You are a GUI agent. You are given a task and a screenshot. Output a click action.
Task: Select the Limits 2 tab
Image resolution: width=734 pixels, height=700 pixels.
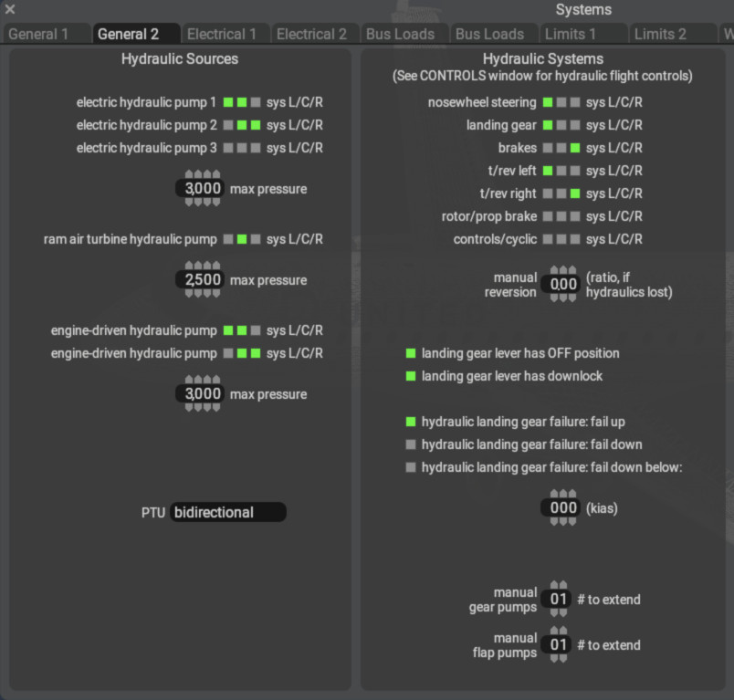[660, 34]
